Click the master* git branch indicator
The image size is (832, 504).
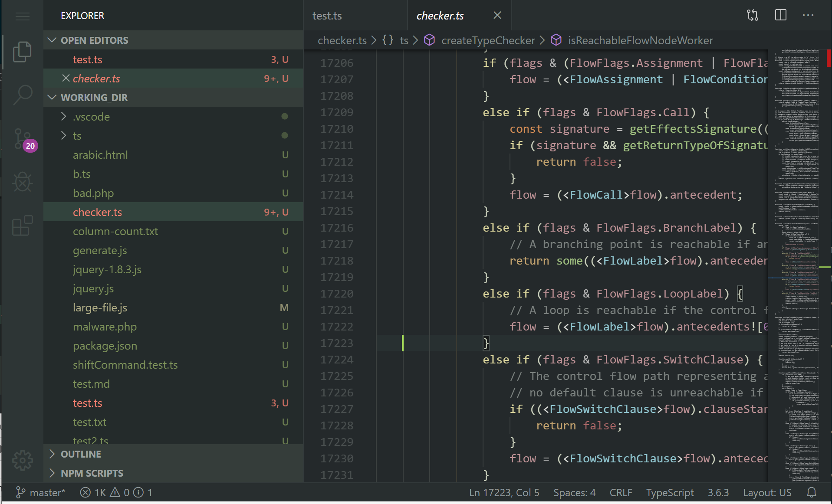40,492
